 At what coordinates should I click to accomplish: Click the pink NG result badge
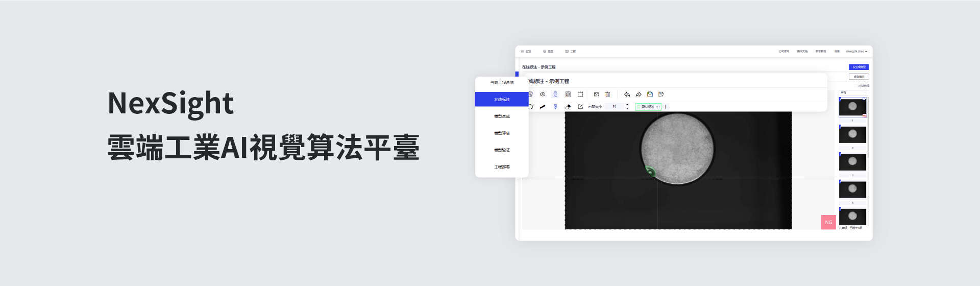click(x=828, y=222)
